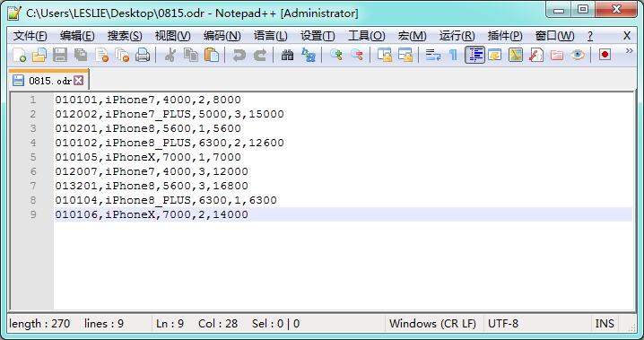Click the Zoom In magnifier icon
This screenshot has width=644, height=340.
point(336,55)
